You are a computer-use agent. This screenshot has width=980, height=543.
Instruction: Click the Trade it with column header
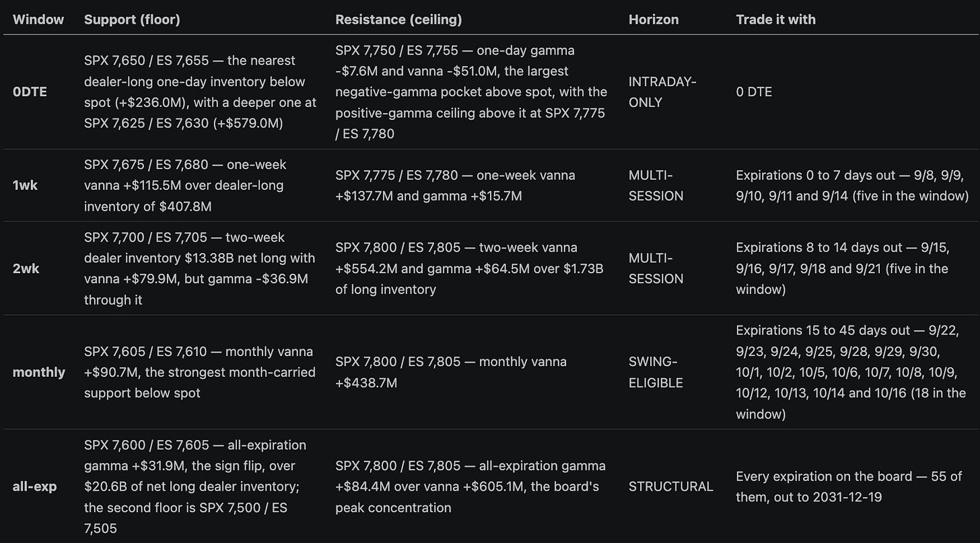(775, 20)
